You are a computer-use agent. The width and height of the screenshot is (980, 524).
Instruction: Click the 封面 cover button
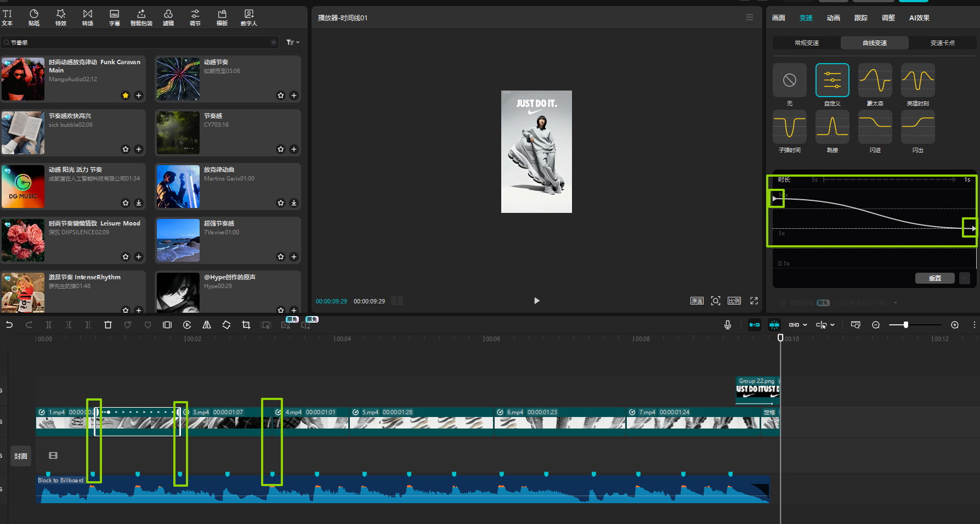(x=21, y=456)
